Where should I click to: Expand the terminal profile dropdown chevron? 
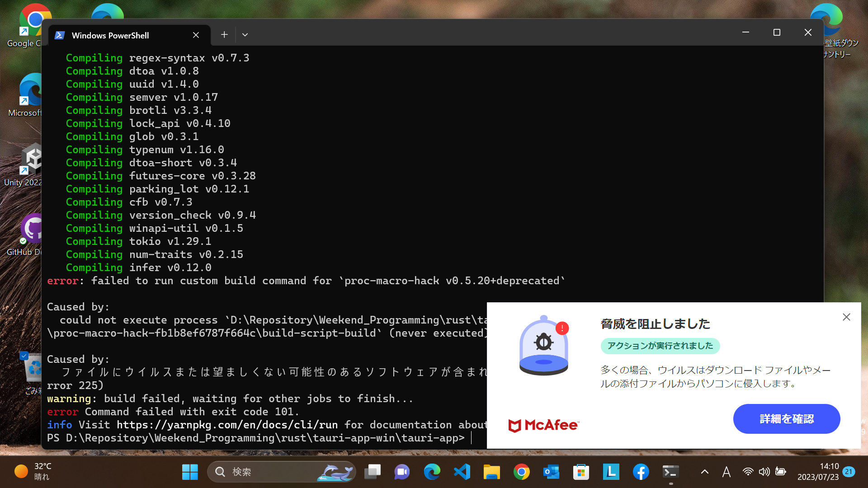(x=245, y=35)
